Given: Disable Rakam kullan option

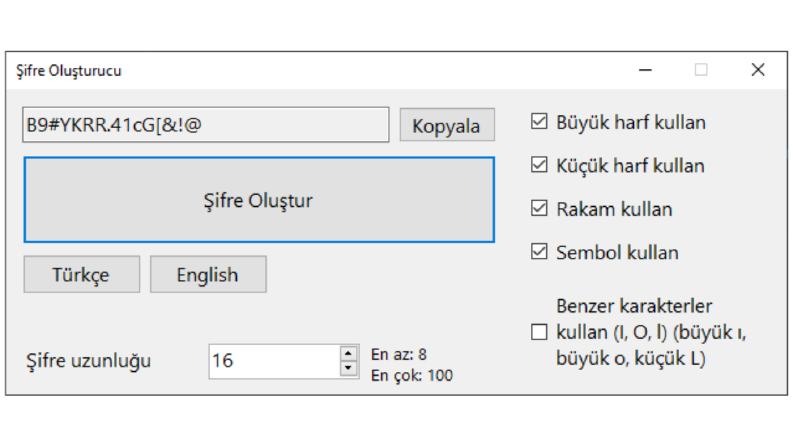Looking at the screenshot, I should point(539,208).
